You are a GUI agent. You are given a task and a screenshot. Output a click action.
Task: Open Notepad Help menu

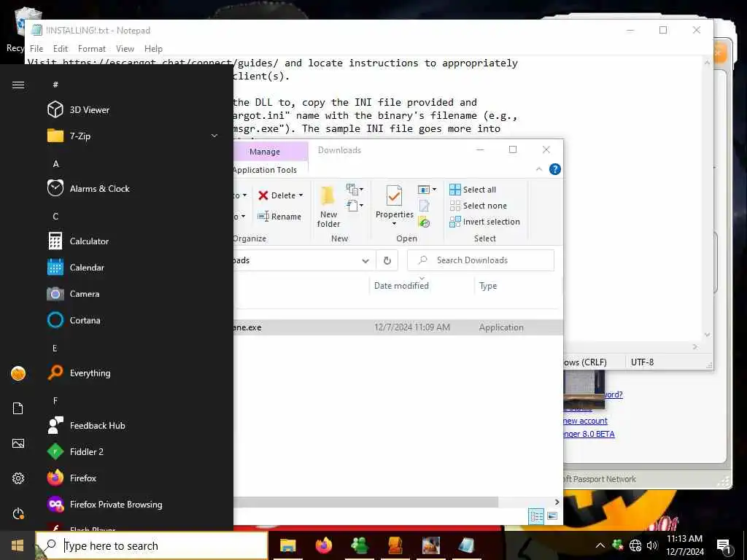(x=153, y=49)
